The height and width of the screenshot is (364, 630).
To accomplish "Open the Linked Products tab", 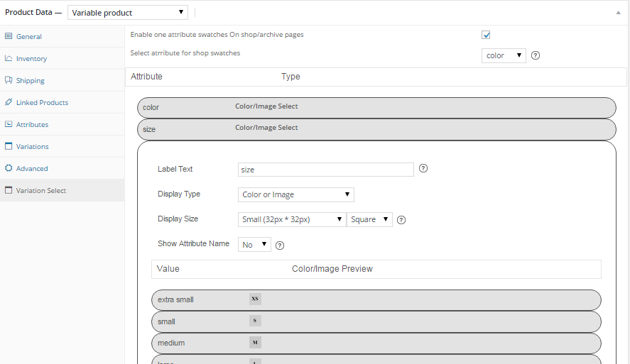I will pyautogui.click(x=42, y=103).
